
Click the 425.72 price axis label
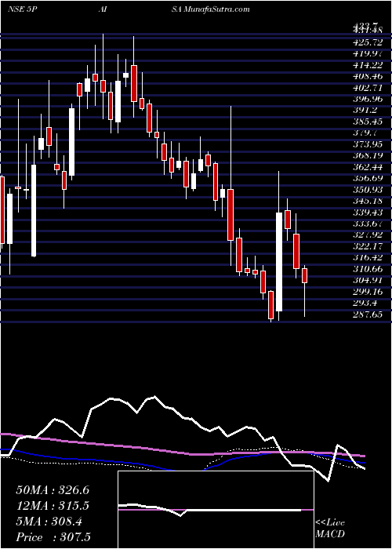(x=368, y=42)
